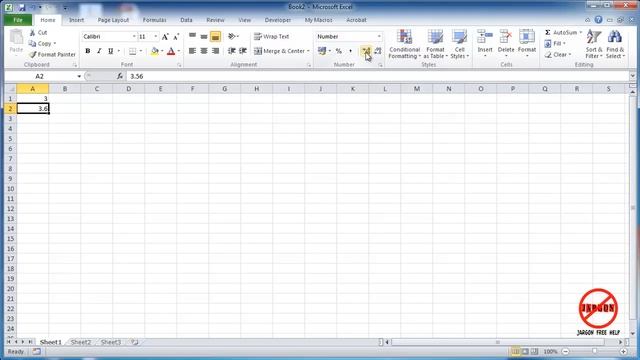This screenshot has height=360, width=640.
Task: Apply accounting number format
Action: tap(322, 51)
